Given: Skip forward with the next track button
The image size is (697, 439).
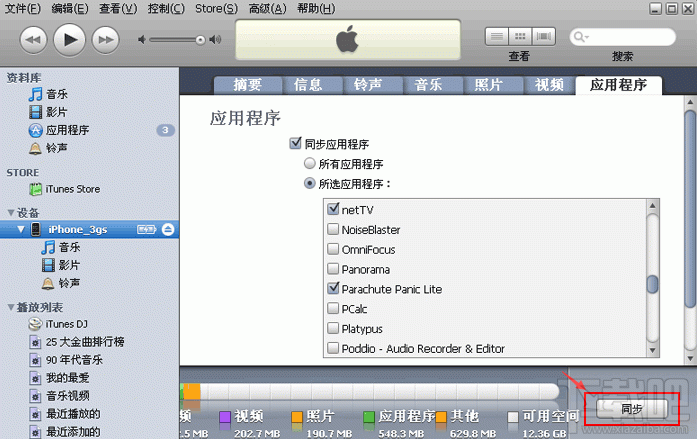Looking at the screenshot, I should click(x=105, y=40).
